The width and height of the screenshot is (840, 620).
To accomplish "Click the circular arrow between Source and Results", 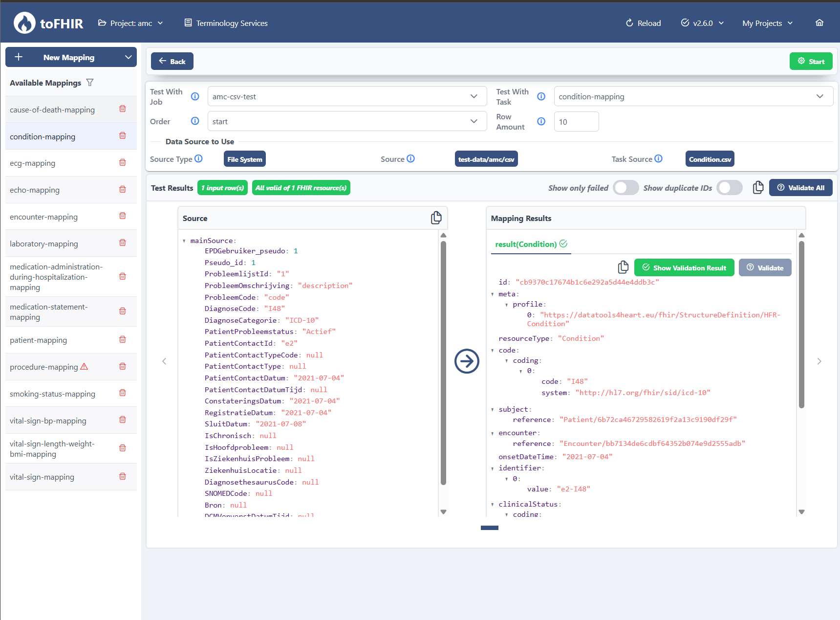I will point(467,361).
